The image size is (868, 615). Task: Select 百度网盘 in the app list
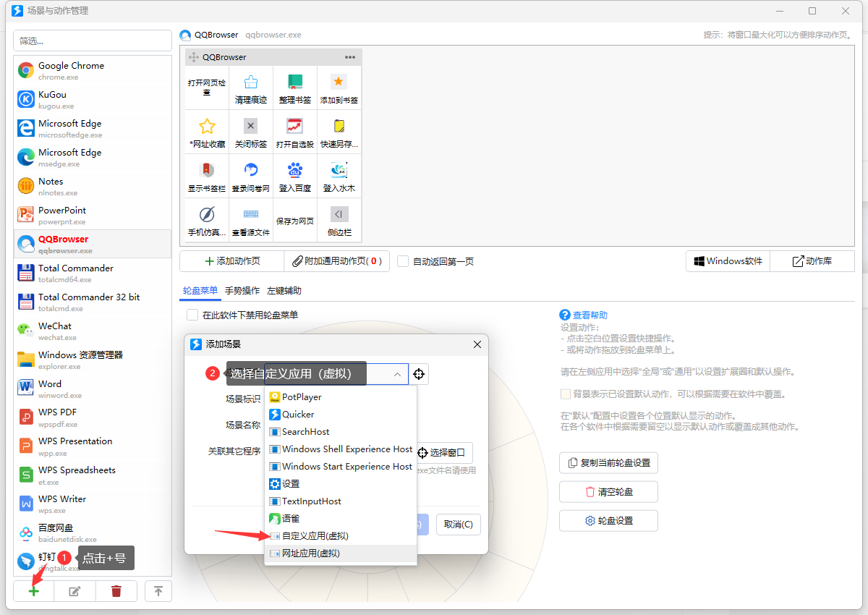93,533
